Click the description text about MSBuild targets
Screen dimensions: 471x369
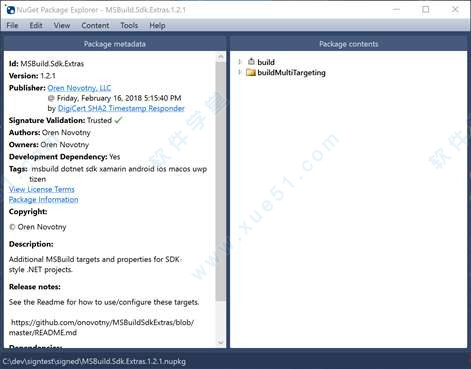[x=95, y=264]
